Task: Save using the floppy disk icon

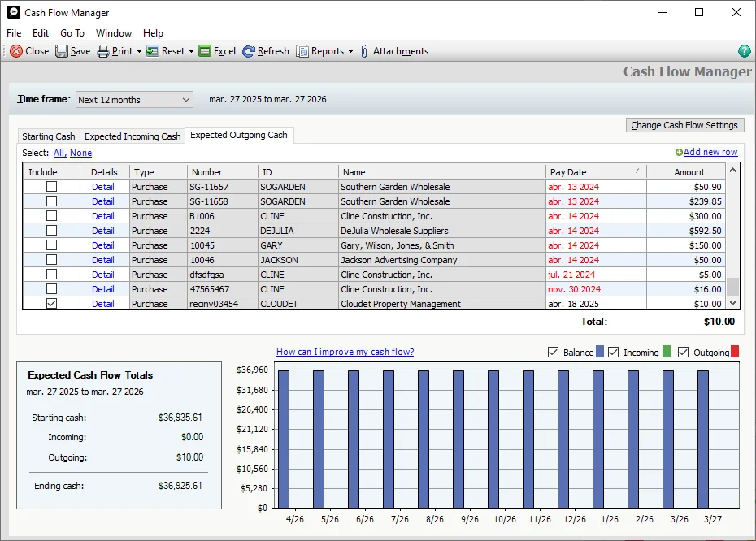Action: [x=63, y=51]
